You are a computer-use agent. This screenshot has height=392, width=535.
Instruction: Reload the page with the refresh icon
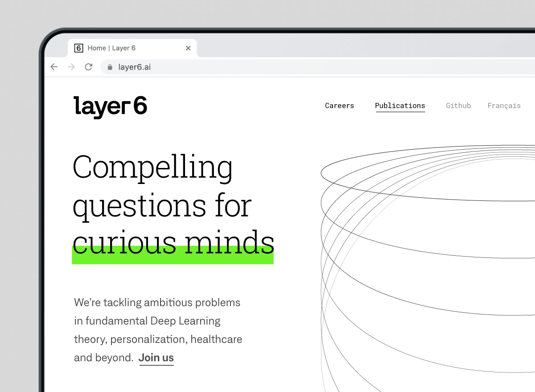coord(89,67)
